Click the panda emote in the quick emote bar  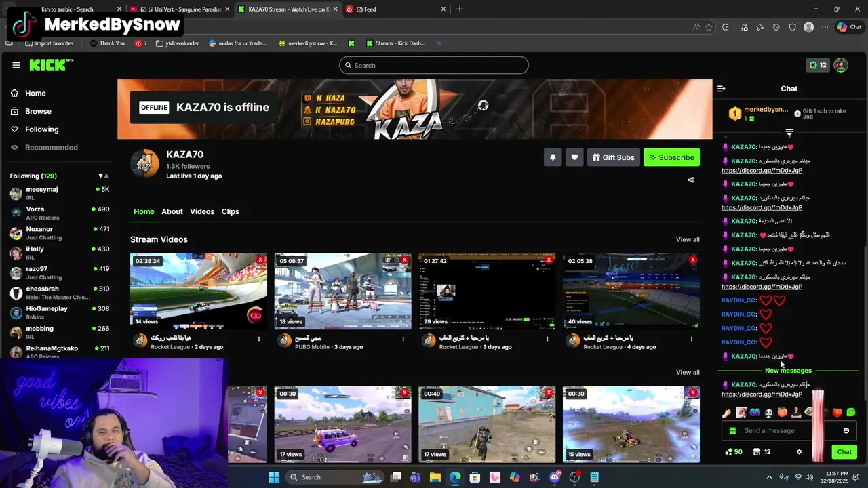tap(768, 412)
